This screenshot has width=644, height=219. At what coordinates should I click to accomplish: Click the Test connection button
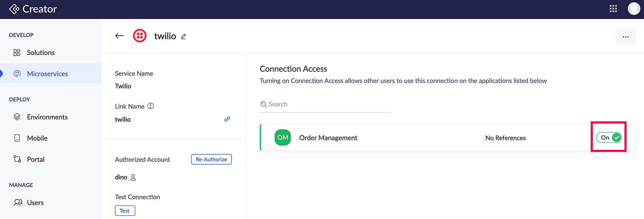[x=125, y=211]
